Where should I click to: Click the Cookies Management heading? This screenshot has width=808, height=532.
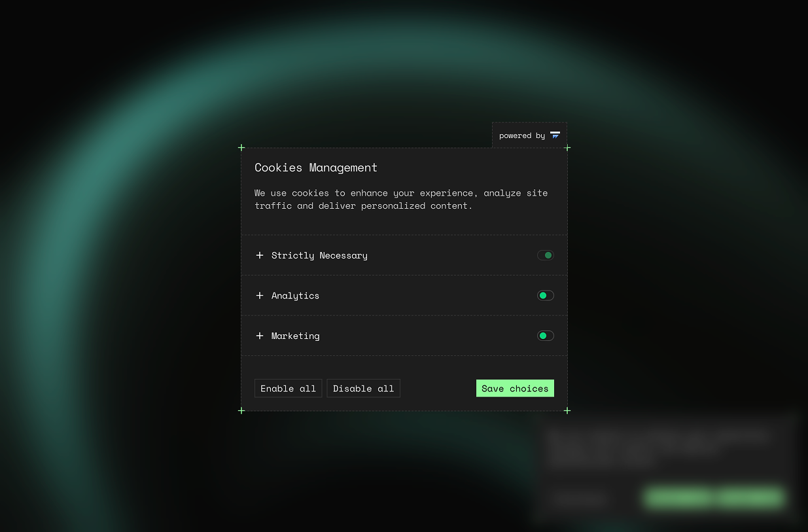[316, 168]
